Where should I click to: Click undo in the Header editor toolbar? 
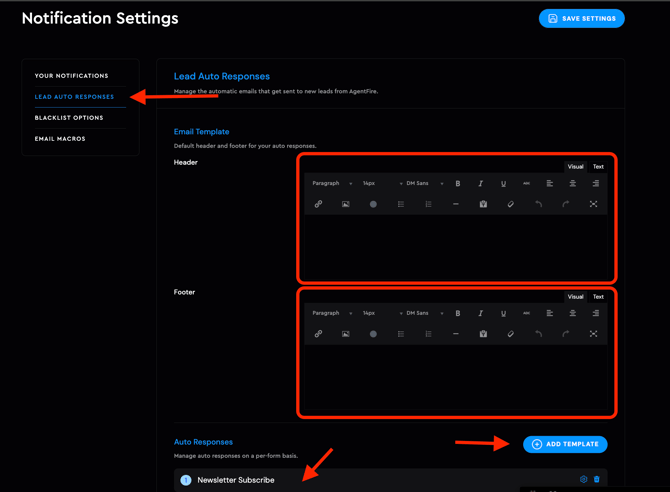[x=538, y=204]
